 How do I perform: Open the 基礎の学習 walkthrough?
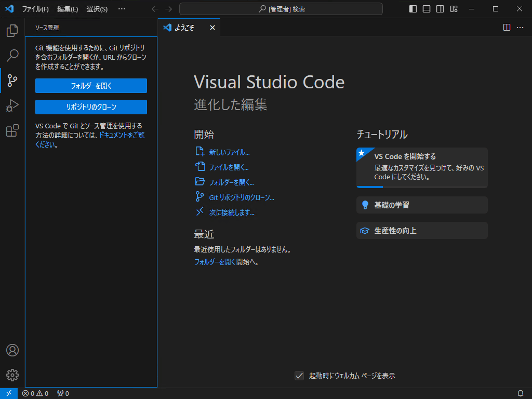click(x=422, y=205)
